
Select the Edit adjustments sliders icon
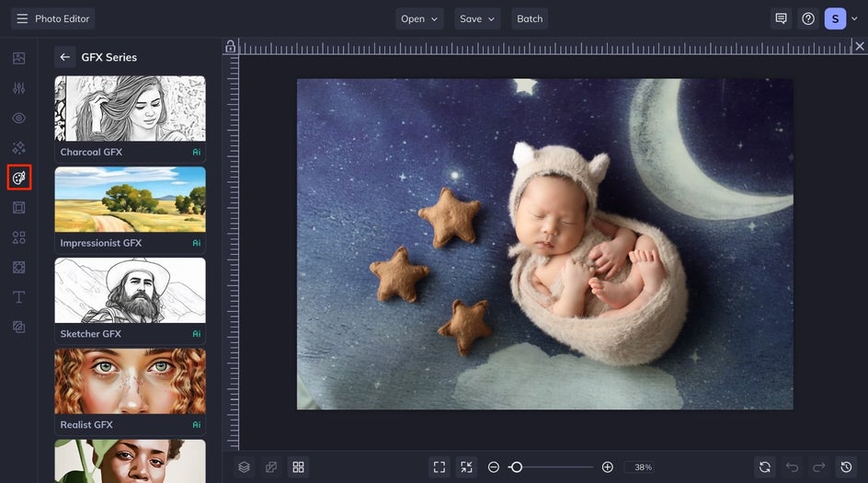click(18, 88)
